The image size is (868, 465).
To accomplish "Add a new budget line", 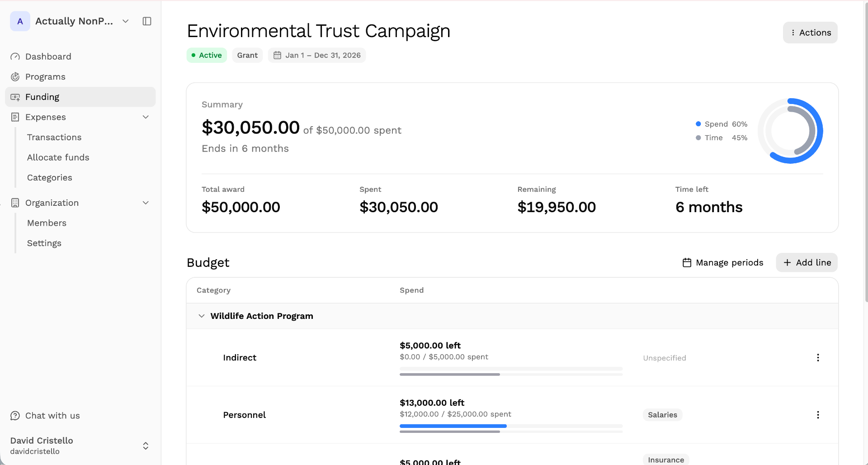I will pos(807,262).
